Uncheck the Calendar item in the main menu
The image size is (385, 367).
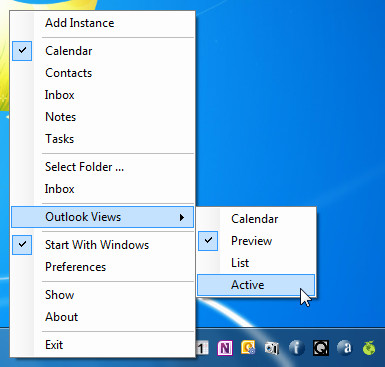(x=102, y=51)
